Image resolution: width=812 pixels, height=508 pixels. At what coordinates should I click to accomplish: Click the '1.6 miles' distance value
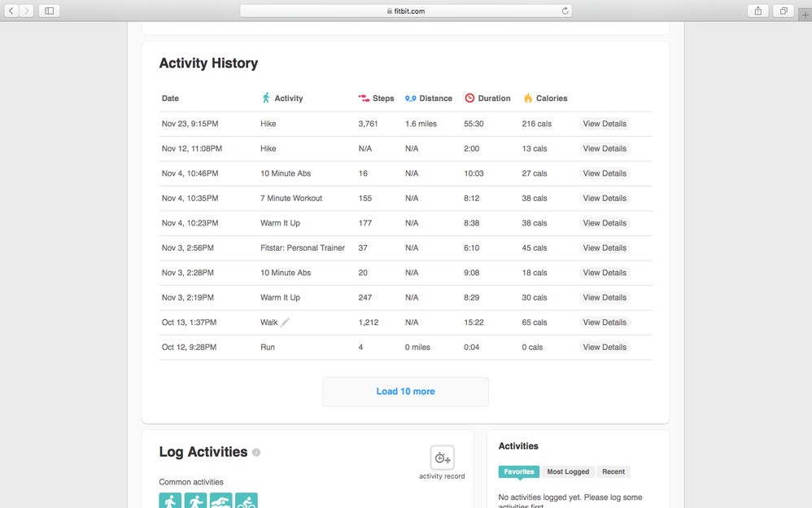pyautogui.click(x=421, y=124)
